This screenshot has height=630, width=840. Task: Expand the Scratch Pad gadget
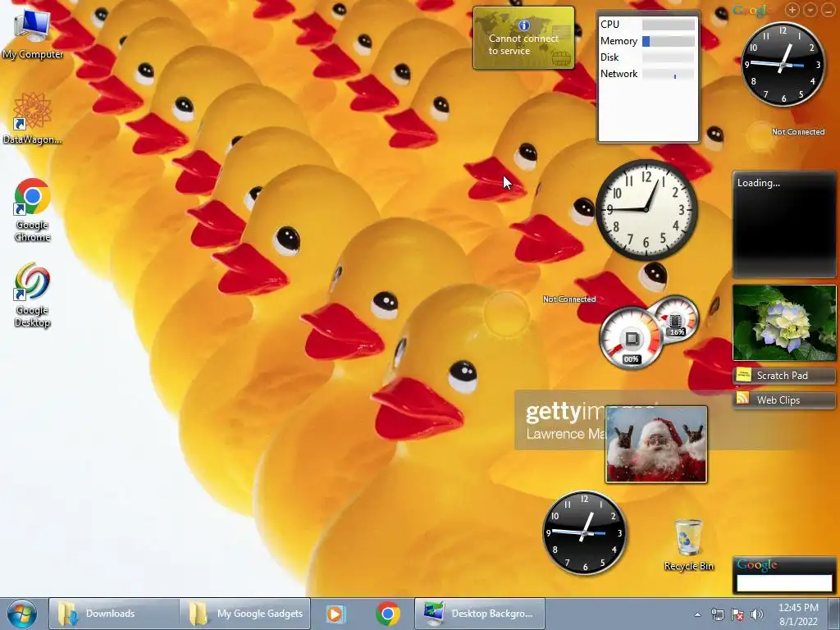[784, 376]
